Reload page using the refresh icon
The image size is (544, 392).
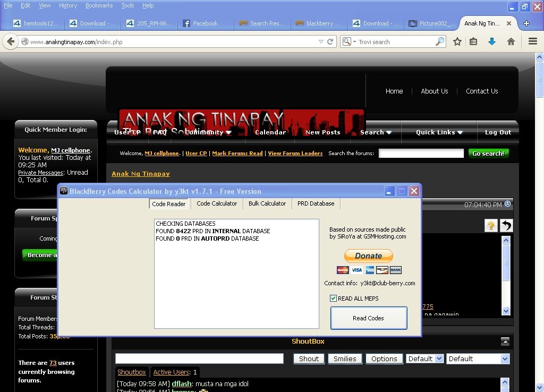click(x=330, y=41)
